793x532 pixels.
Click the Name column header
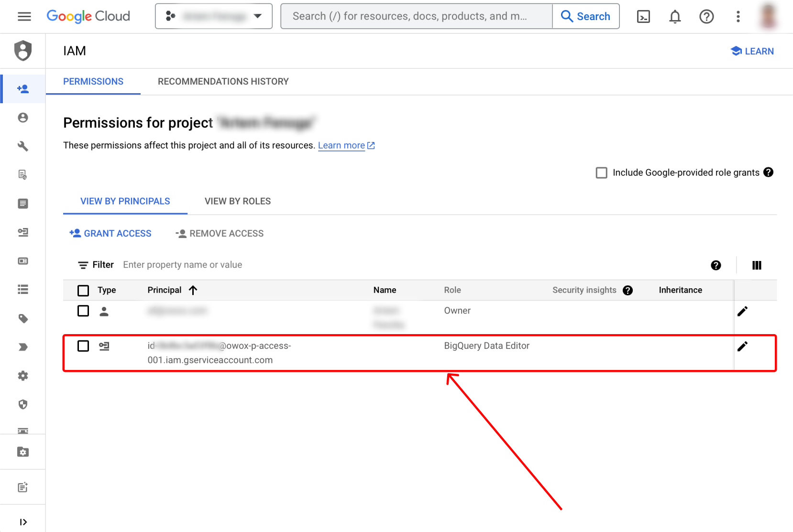pyautogui.click(x=385, y=290)
